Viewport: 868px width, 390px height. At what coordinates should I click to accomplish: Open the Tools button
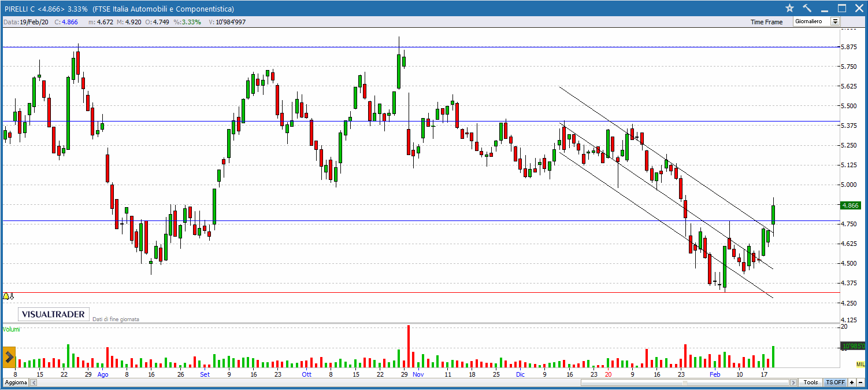(x=811, y=383)
